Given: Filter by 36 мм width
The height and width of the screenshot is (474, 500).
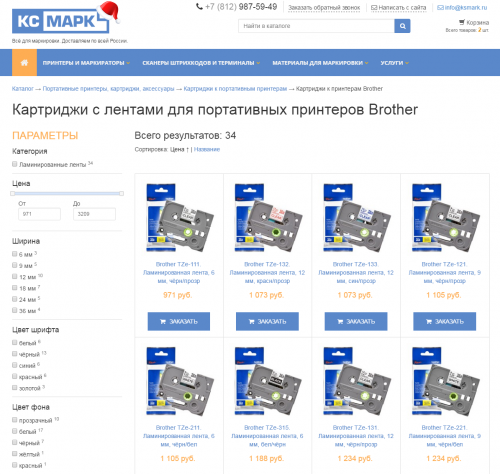Looking at the screenshot, I should (x=15, y=310).
